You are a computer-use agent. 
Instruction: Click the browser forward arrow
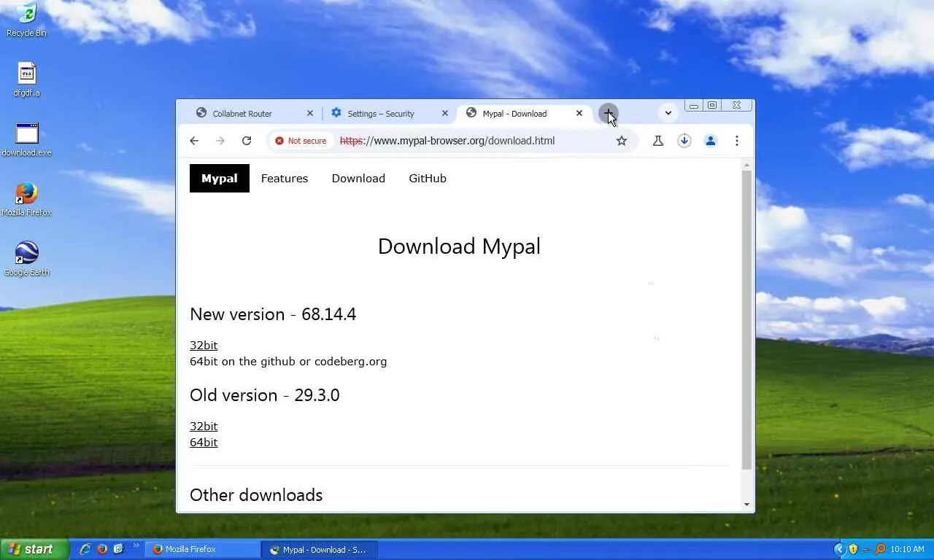[220, 141]
